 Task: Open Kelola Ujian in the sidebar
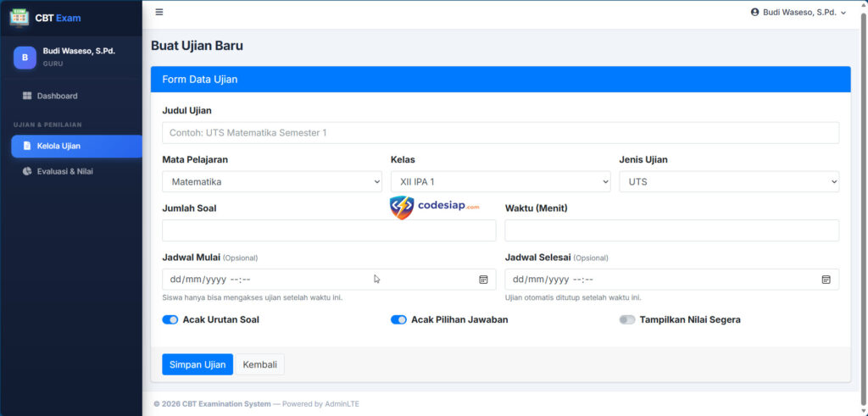pyautogui.click(x=58, y=146)
